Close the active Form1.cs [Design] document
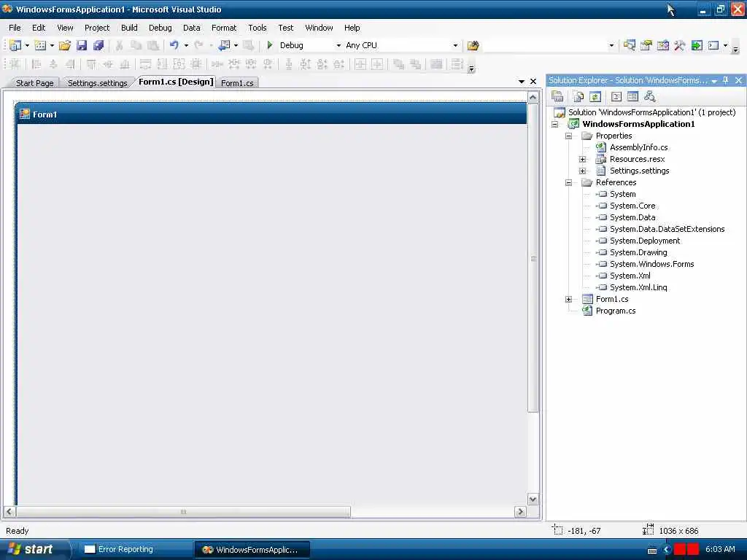Image resolution: width=747 pixels, height=560 pixels. 533,82
